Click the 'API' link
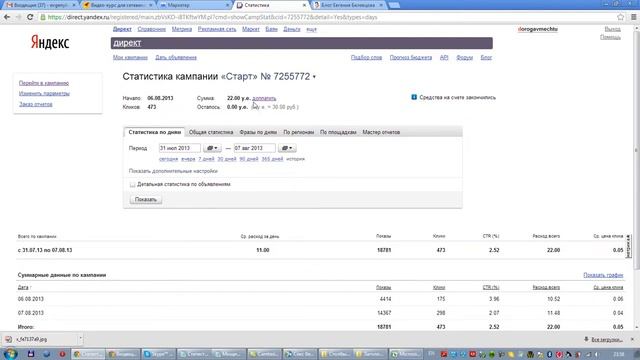640x360 pixels. [444, 58]
